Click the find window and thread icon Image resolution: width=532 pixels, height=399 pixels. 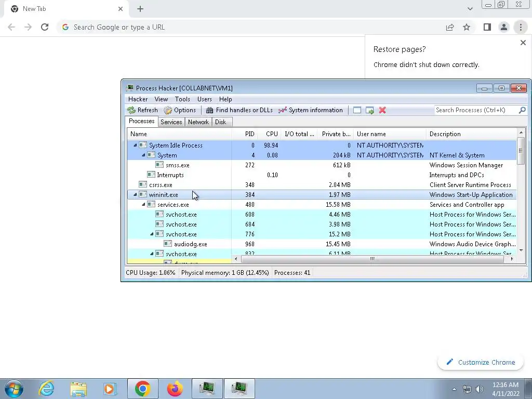pyautogui.click(x=370, y=110)
